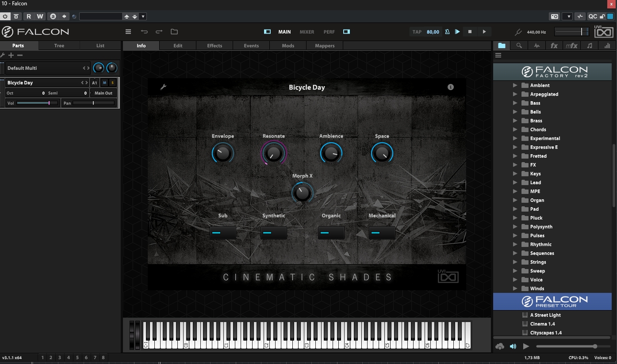Screen dimensions: 617x364
Task: Open the browser oscillators waveform tab
Action: [x=537, y=45]
